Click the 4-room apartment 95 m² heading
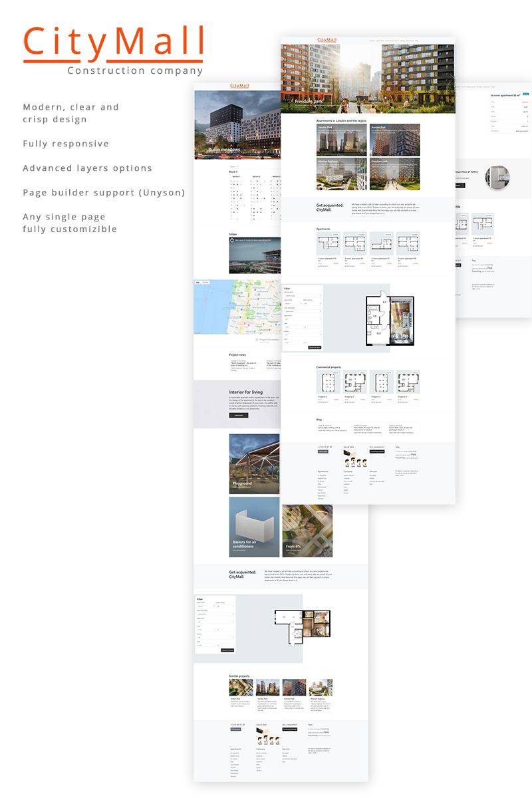Image resolution: width=532 pixels, height=798 pixels. [x=506, y=95]
